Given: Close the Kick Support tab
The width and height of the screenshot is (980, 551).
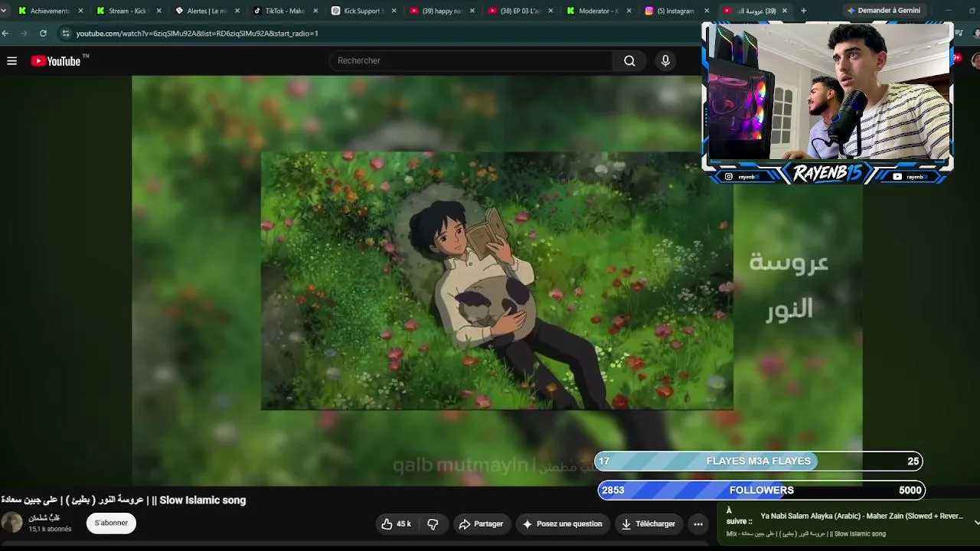Looking at the screenshot, I should (394, 11).
